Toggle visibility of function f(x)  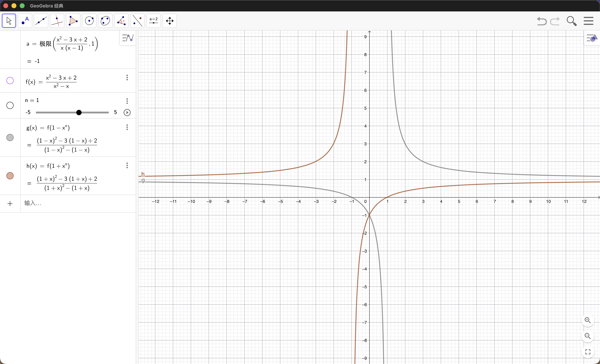(x=10, y=81)
